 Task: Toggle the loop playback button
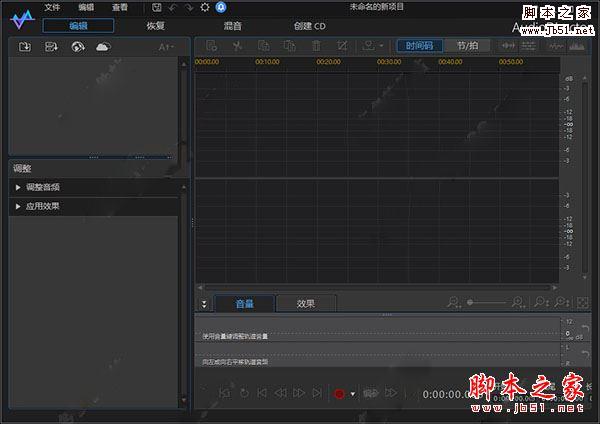(x=244, y=394)
